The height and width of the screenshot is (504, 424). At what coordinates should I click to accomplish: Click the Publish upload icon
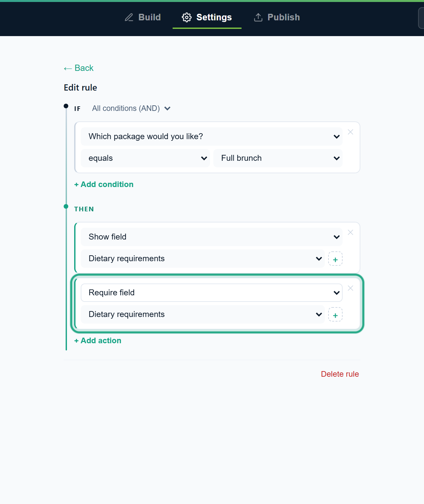coord(258,17)
